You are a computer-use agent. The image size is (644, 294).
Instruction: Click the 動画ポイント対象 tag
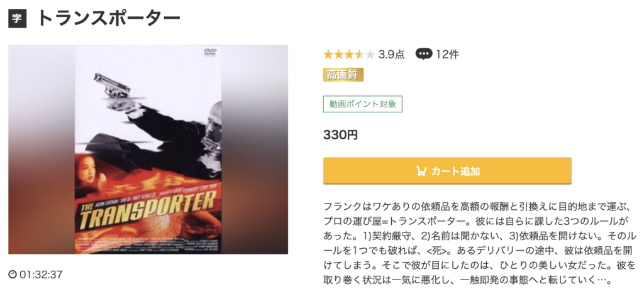(363, 104)
